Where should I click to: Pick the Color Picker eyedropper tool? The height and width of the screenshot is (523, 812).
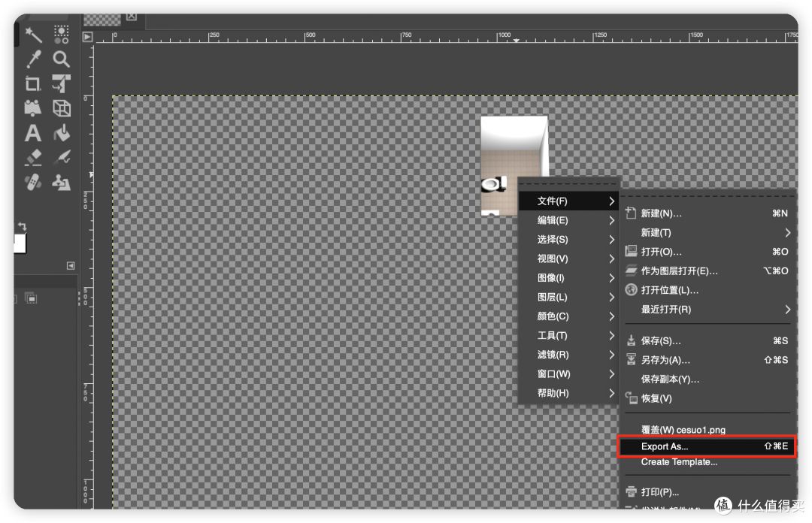tap(34, 59)
